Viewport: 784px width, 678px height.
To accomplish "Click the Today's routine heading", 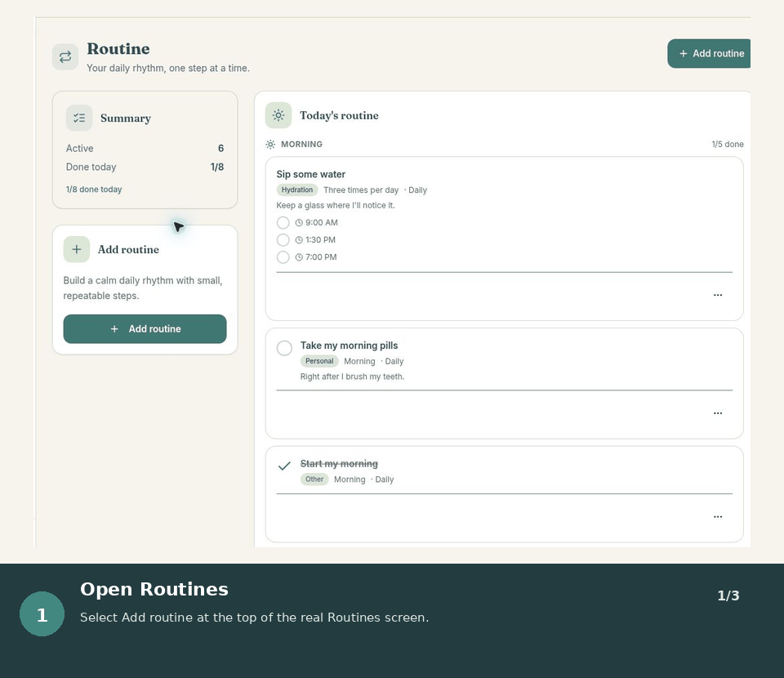I will 339,115.
